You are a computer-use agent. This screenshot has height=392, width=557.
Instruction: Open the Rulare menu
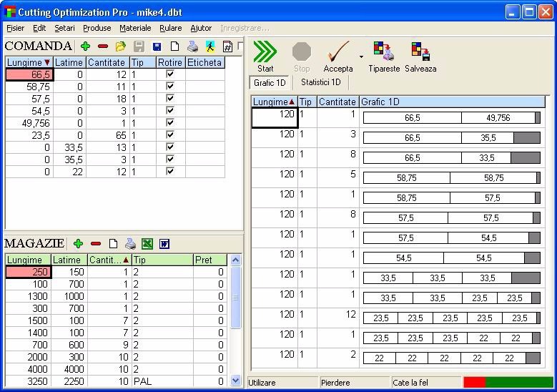(x=170, y=28)
